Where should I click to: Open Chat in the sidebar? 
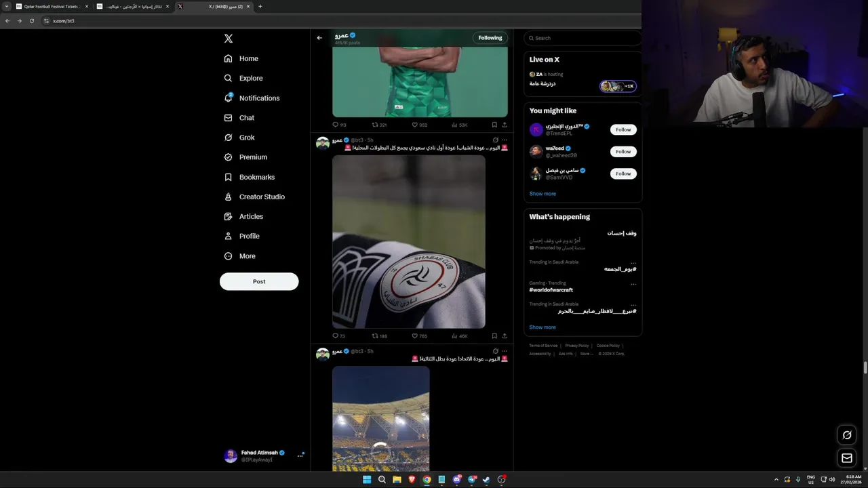(239, 118)
